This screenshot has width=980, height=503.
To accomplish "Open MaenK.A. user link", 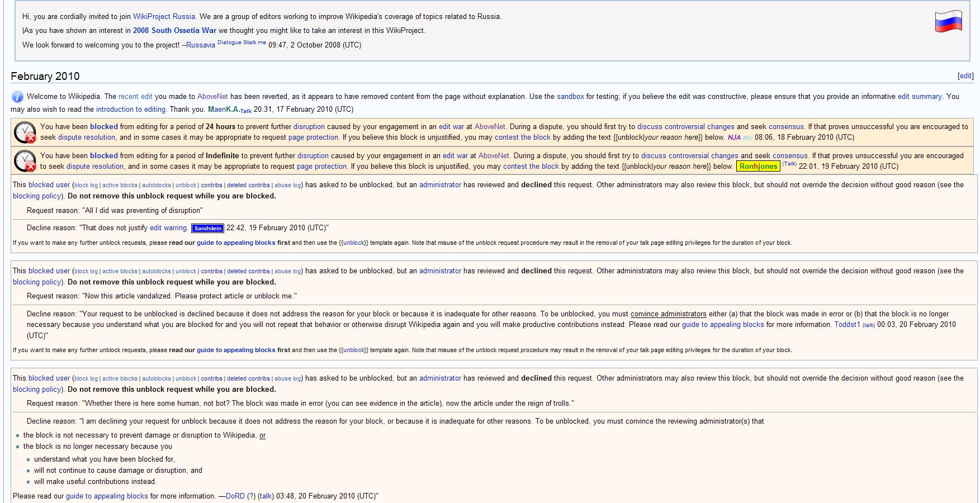I will [x=224, y=110].
